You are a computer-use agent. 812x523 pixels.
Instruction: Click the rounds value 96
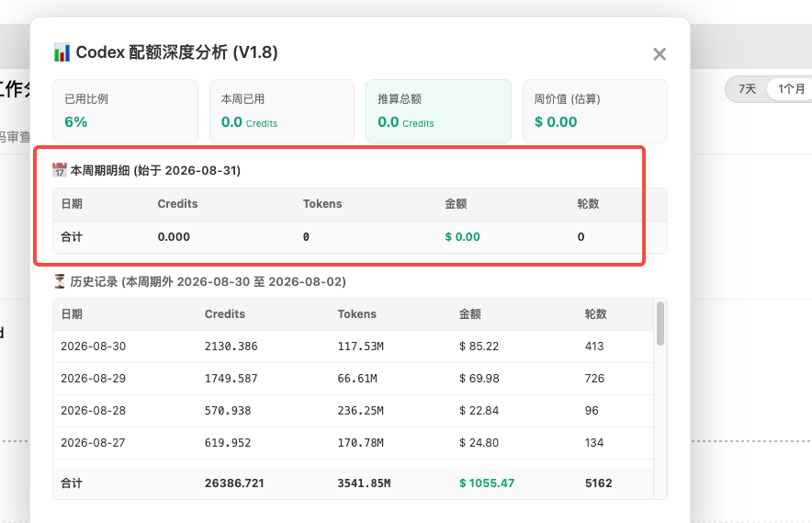point(592,411)
